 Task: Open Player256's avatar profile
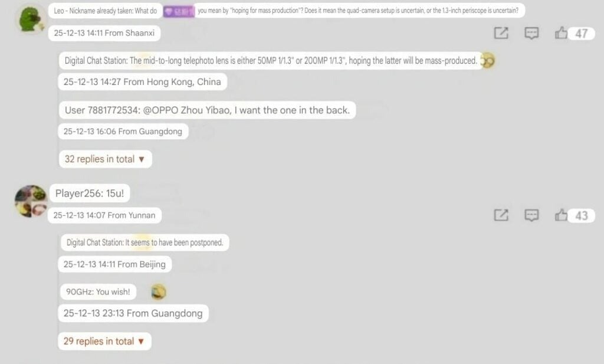point(31,201)
